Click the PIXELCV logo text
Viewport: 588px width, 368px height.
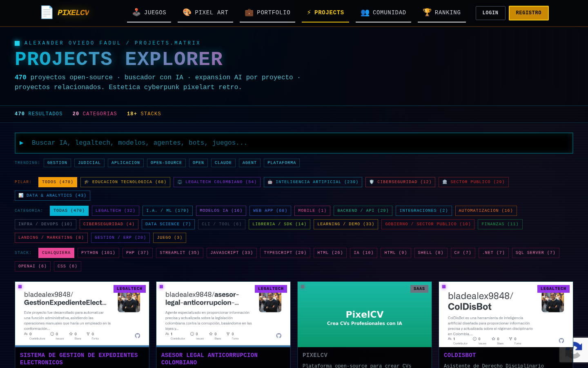(x=73, y=13)
